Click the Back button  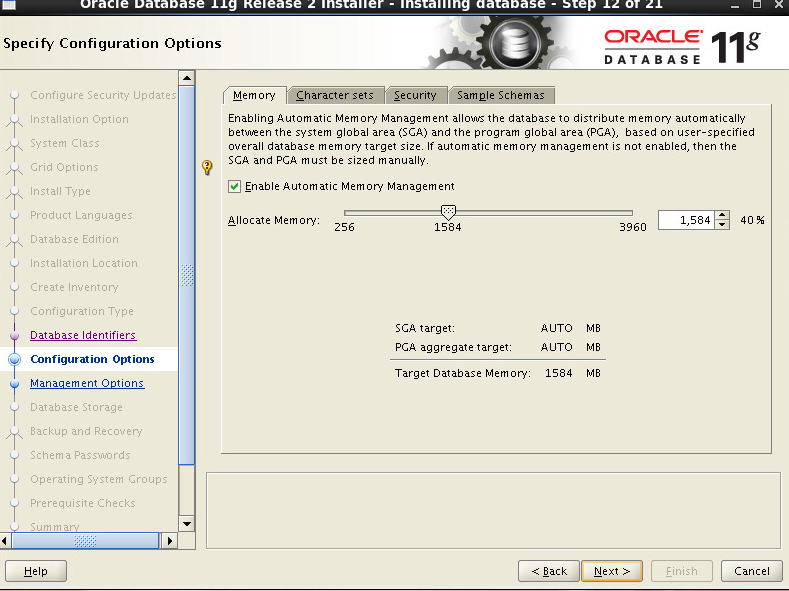coord(549,571)
